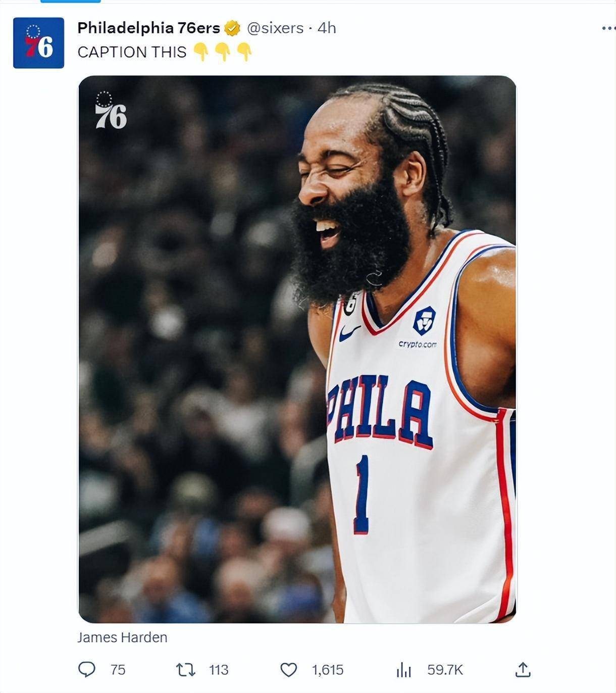Click the CAPTION THIS tweet text
The image size is (616, 693).
(132, 52)
